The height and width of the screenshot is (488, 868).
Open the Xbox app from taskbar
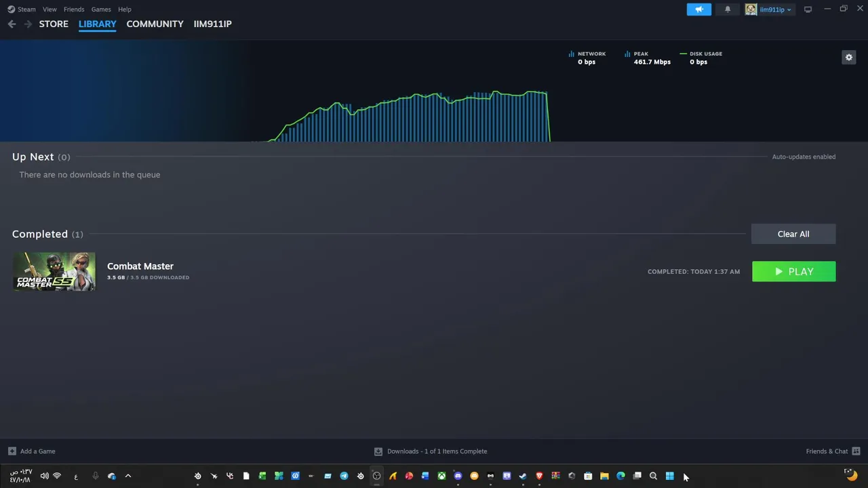(x=441, y=476)
